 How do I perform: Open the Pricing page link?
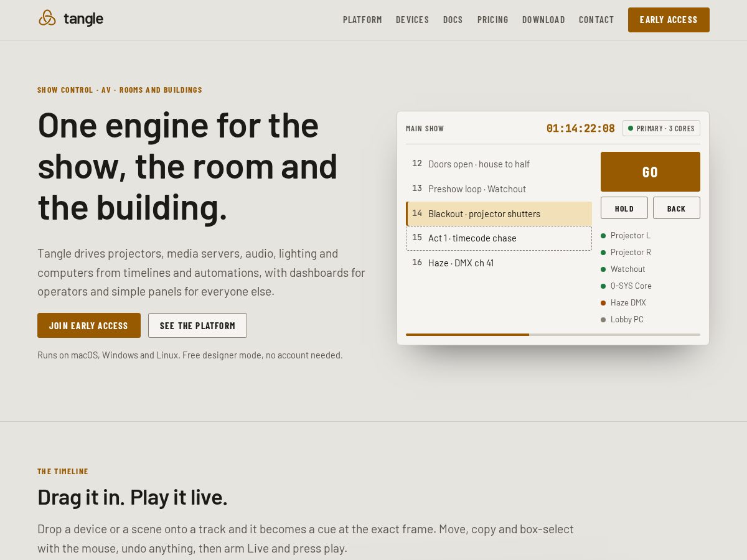point(493,19)
